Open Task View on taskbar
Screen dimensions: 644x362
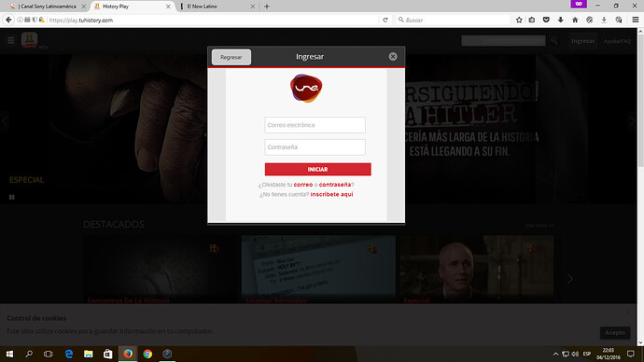coord(48,354)
